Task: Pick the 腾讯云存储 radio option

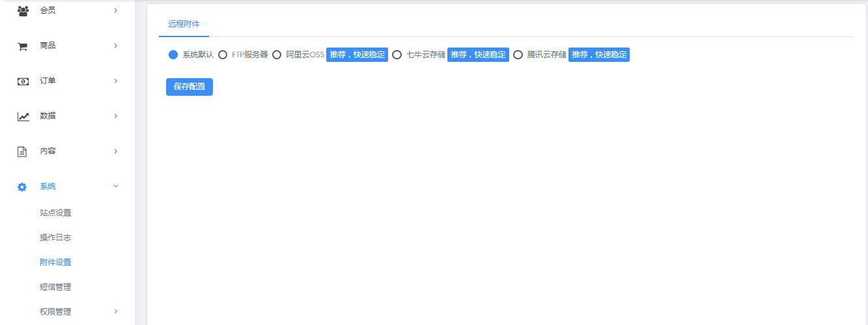Action: (x=518, y=55)
